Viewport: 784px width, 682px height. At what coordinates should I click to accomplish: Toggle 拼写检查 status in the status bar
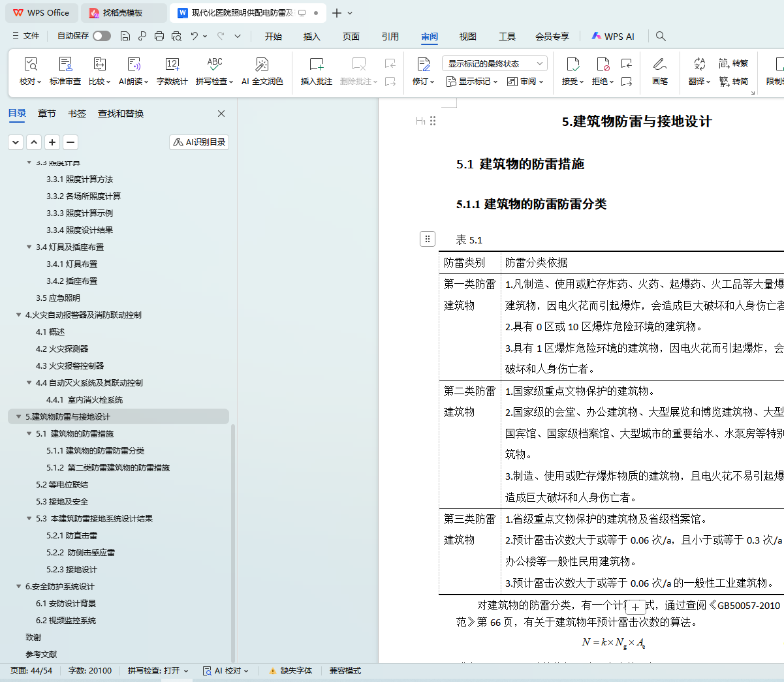(157, 670)
